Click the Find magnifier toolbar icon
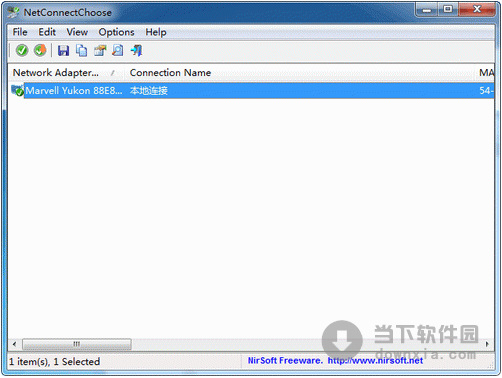The height and width of the screenshot is (378, 502). coord(118,51)
